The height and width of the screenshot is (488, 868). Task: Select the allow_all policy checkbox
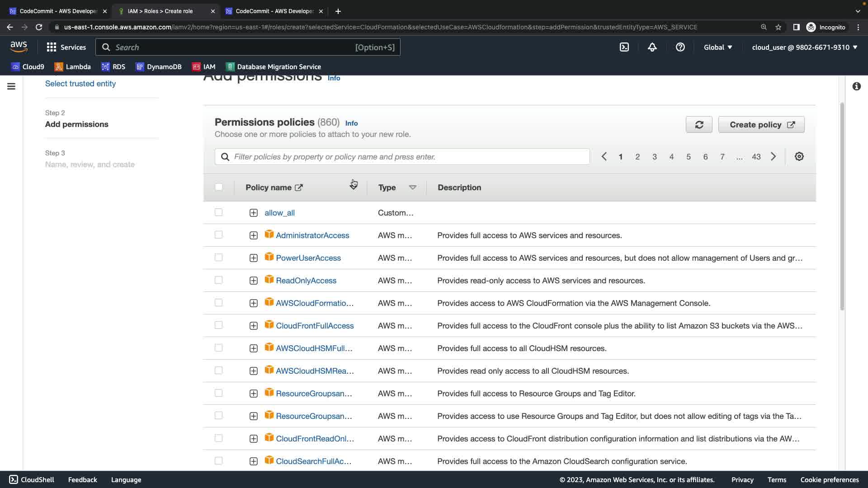(219, 212)
